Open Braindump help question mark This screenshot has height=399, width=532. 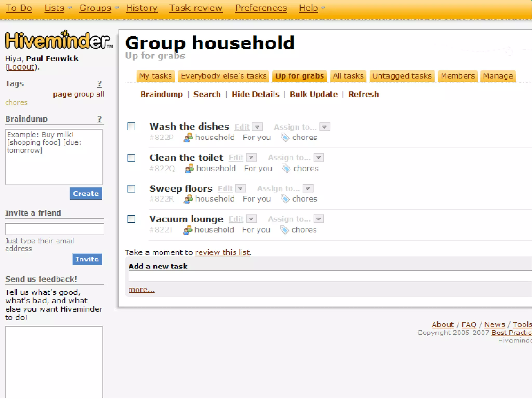point(99,119)
